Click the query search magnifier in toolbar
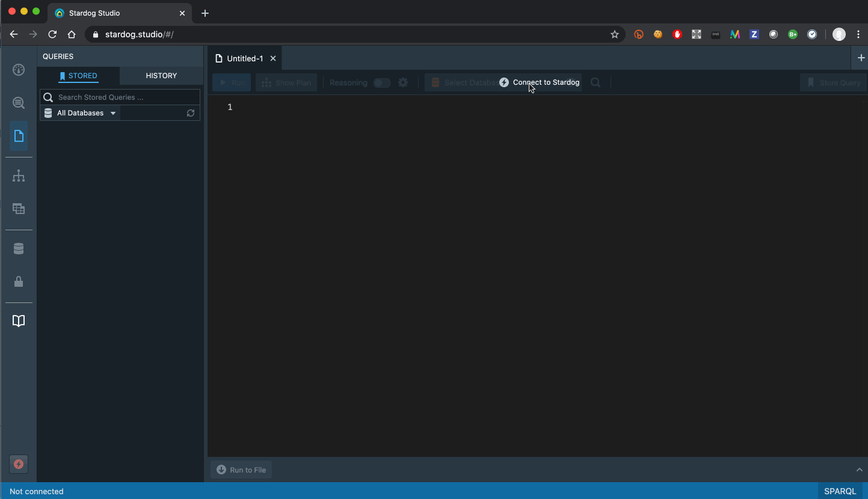Viewport: 868px width, 499px height. [595, 82]
